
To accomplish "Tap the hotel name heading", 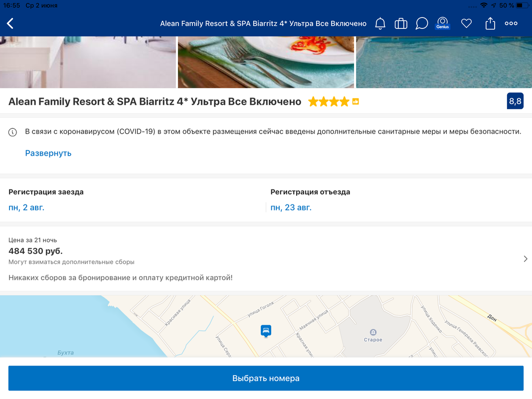I will [x=155, y=101].
